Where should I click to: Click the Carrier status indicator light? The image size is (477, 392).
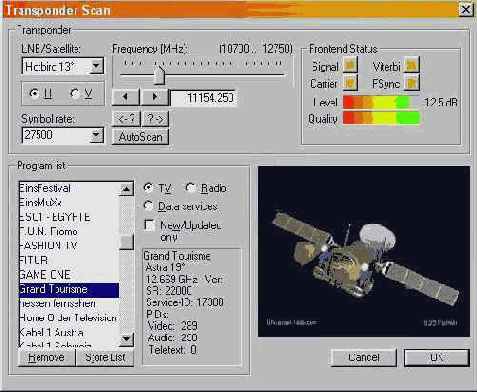[x=350, y=83]
